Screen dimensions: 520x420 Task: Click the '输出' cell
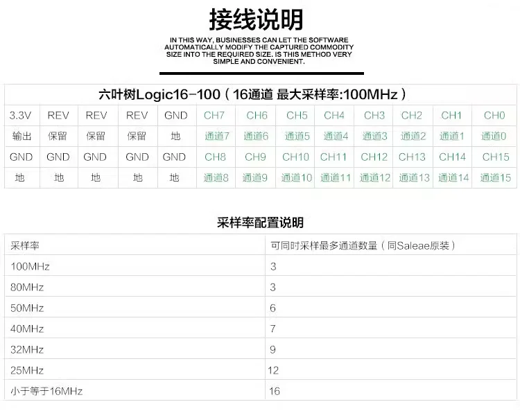tap(22, 136)
